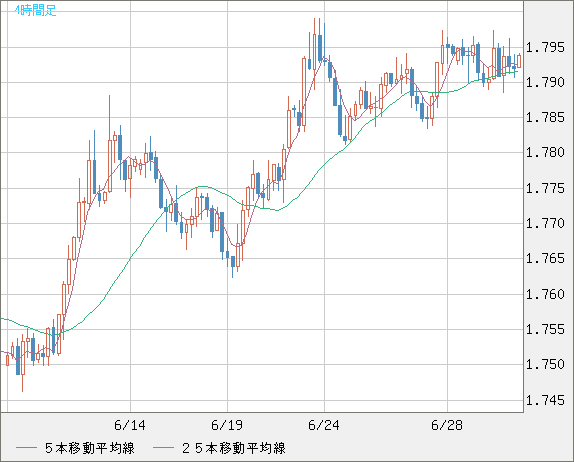This screenshot has width=574, height=462.
Task: Click the green 25-period moving average legend line
Action: click(x=163, y=448)
